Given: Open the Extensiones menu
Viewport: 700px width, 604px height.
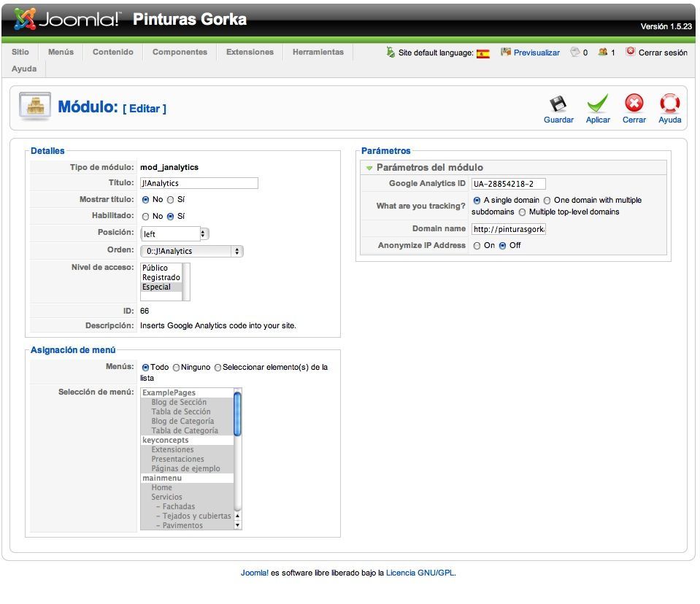Looking at the screenshot, I should coord(250,52).
